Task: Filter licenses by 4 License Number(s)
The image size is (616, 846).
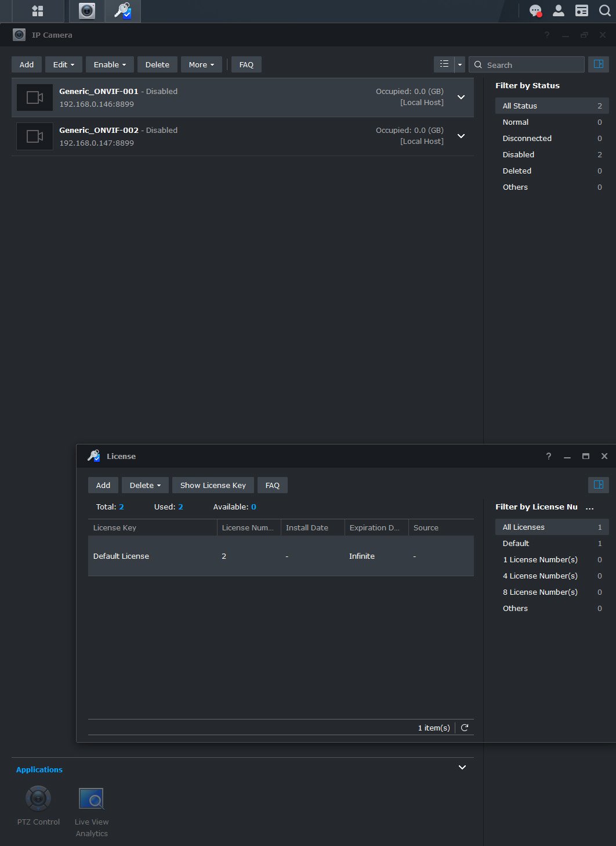Action: pyautogui.click(x=540, y=576)
